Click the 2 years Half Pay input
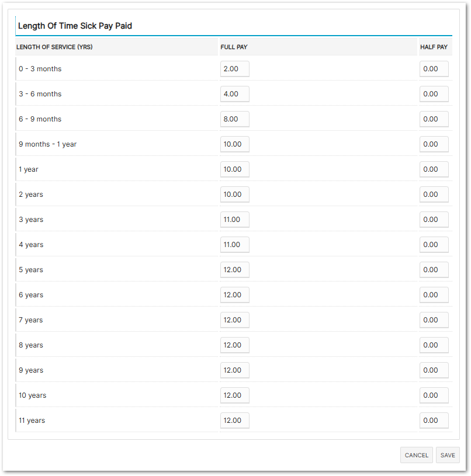471x476 pixels. coord(434,194)
